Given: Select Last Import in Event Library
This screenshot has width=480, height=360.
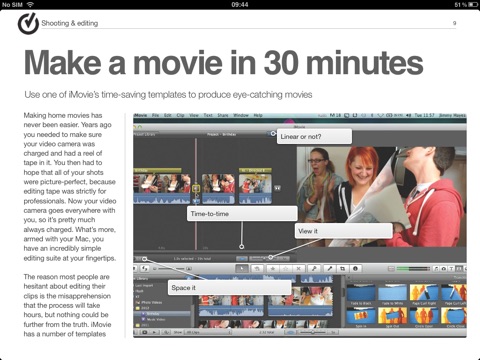Looking at the screenshot, I should [144, 285].
